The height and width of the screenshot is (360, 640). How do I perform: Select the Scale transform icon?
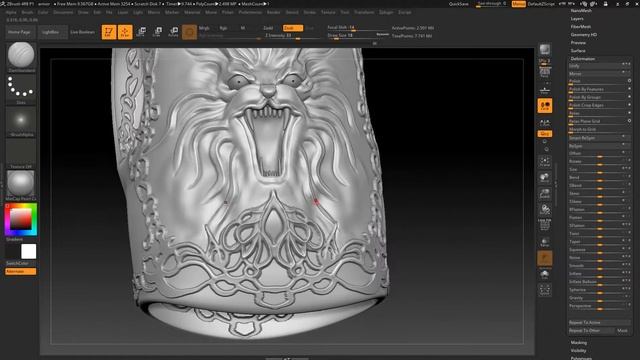tap(158, 32)
